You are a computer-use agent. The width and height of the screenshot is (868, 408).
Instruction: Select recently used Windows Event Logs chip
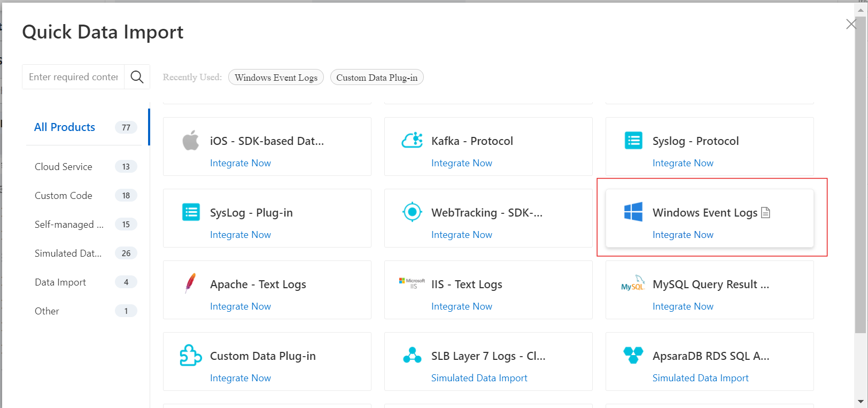pos(276,78)
